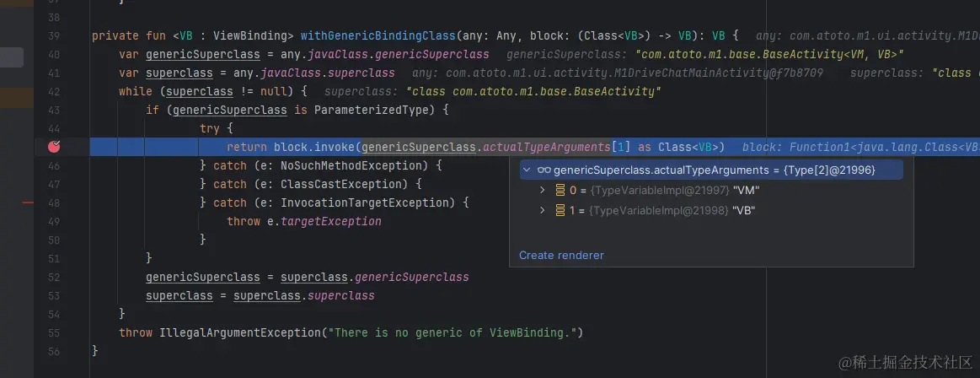980x378 pixels.
Task: Click the while keyword on line 42
Action: tap(136, 91)
